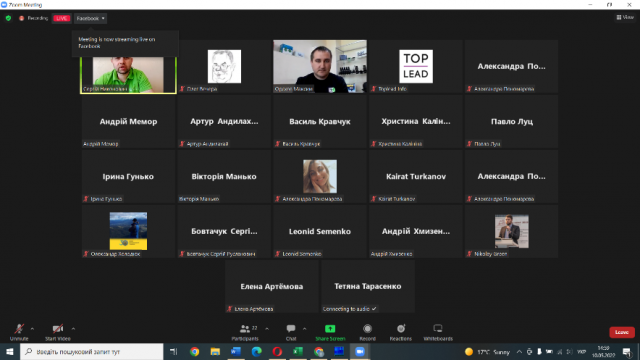Click the green encryption shield icon
The height and width of the screenshot is (360, 640).
click(x=8, y=18)
